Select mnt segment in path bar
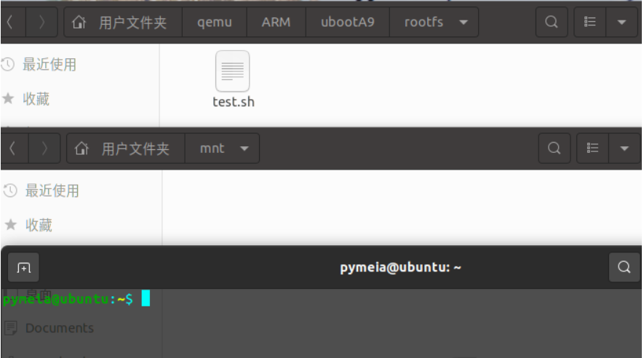The height and width of the screenshot is (358, 644). click(212, 148)
